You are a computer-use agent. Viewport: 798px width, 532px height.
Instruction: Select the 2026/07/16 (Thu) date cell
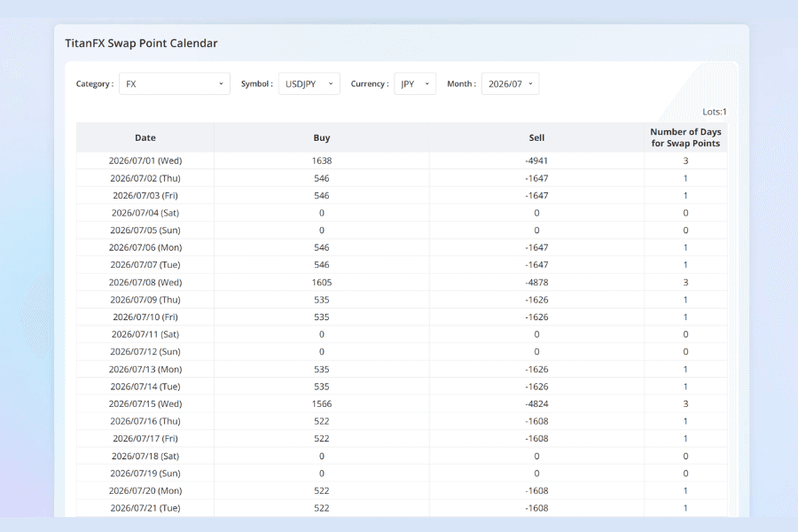[145, 421]
